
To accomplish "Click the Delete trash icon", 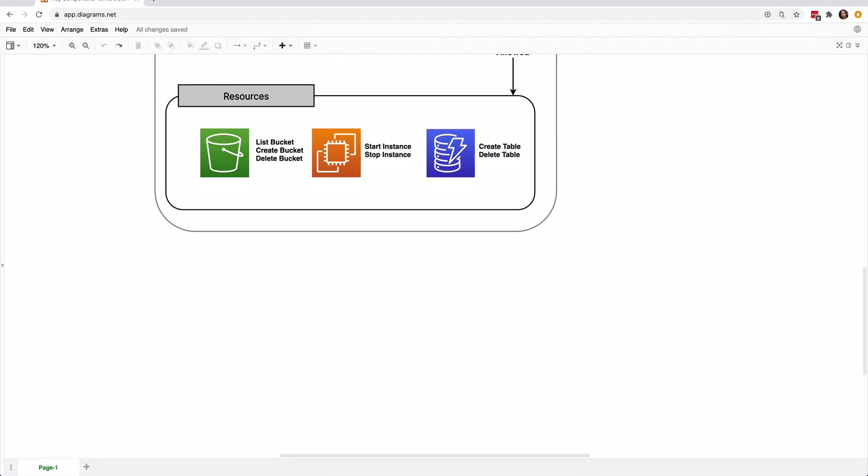I will pyautogui.click(x=138, y=46).
